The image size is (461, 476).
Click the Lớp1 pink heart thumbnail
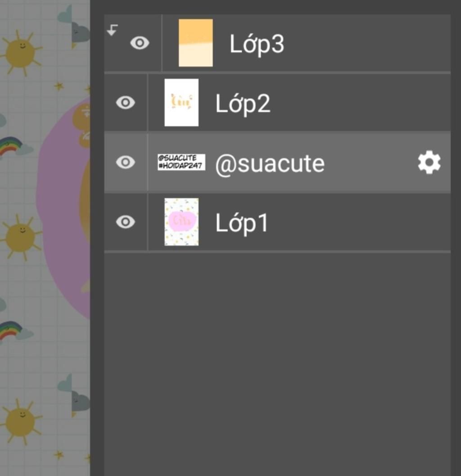tap(181, 222)
